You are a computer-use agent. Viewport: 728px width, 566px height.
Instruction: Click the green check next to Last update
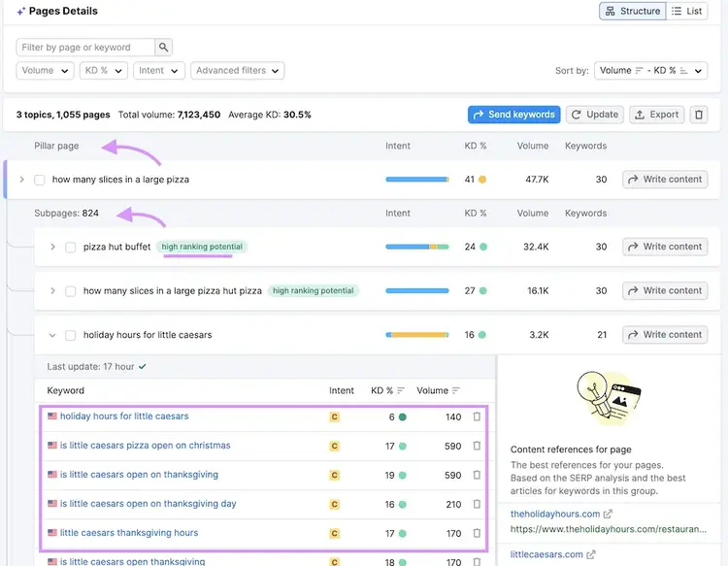click(x=142, y=366)
